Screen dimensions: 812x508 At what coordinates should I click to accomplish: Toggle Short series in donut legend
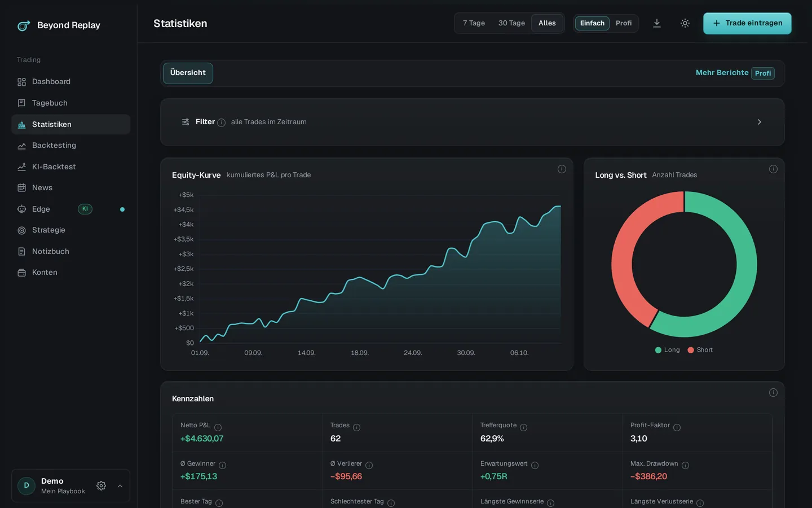click(x=700, y=350)
